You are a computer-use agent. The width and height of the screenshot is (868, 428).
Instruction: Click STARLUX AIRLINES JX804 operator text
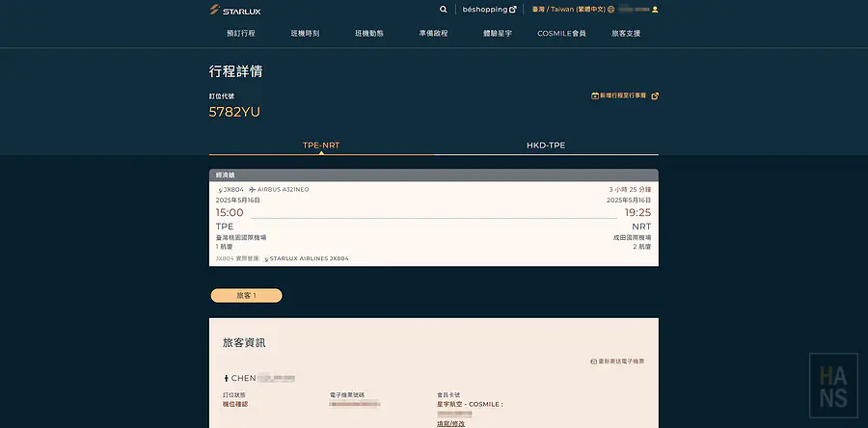tap(309, 258)
